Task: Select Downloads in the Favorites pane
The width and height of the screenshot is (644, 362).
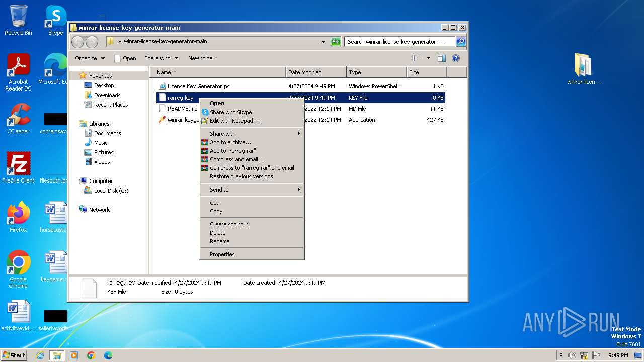Action: coord(103,95)
